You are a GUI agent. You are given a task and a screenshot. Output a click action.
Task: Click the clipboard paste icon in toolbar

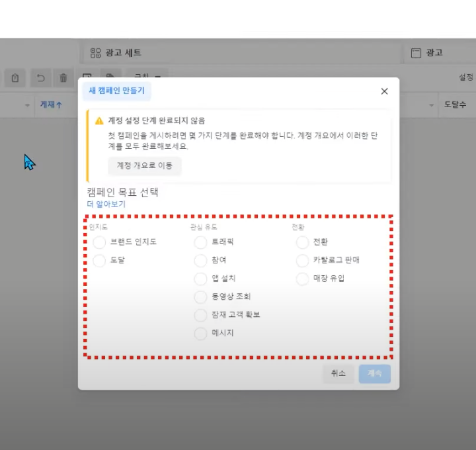coord(15,78)
